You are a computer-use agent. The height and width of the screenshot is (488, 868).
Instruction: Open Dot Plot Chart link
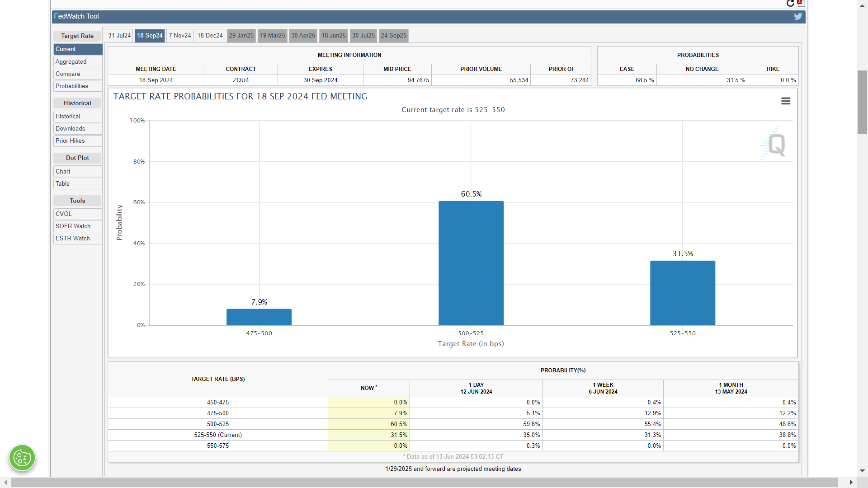[x=78, y=171]
